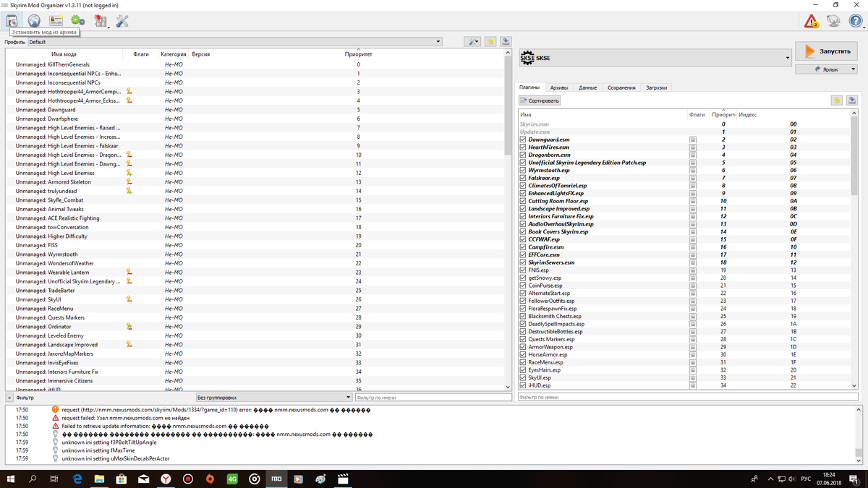Viewport: 868px width, 488px height.
Task: Click the Сортировать sort button
Action: (540, 100)
